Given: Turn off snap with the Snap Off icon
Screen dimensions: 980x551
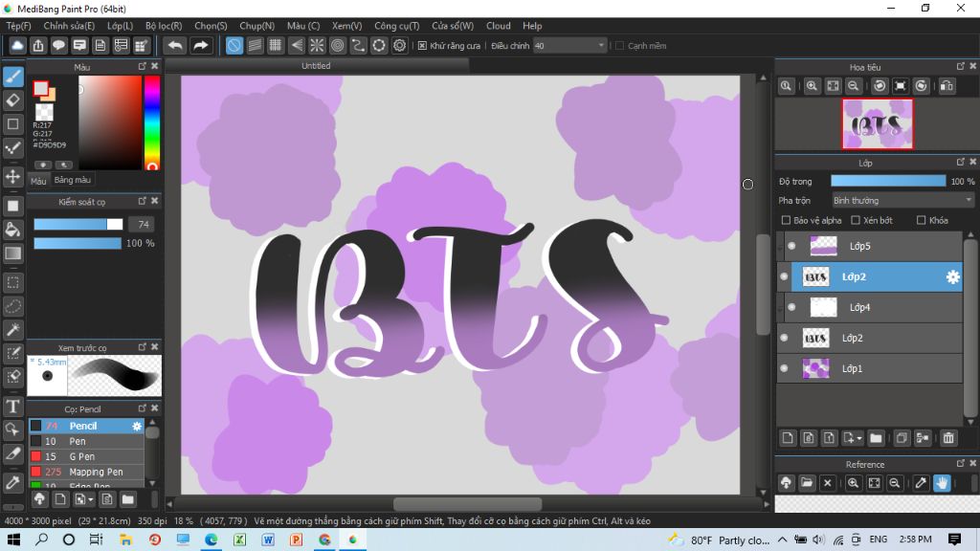Looking at the screenshot, I should (234, 46).
